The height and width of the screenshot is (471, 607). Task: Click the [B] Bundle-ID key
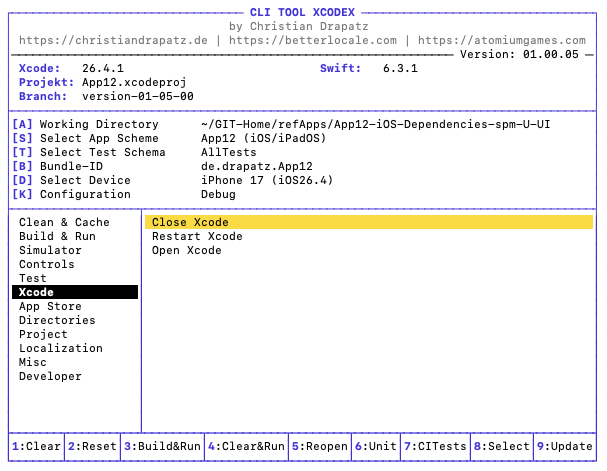pyautogui.click(x=22, y=166)
